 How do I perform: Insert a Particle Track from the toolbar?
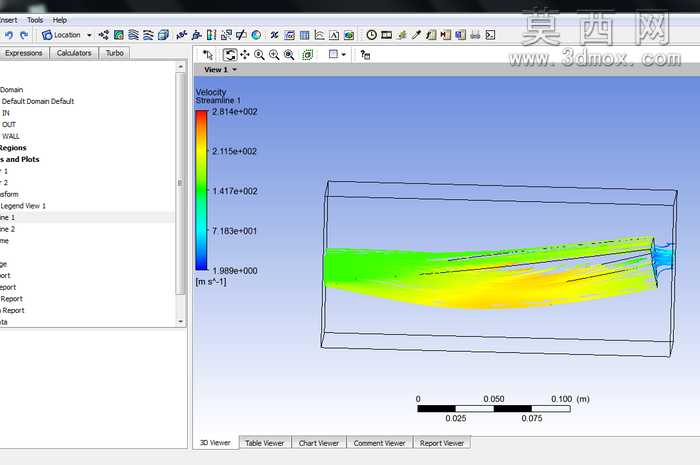coord(148,35)
